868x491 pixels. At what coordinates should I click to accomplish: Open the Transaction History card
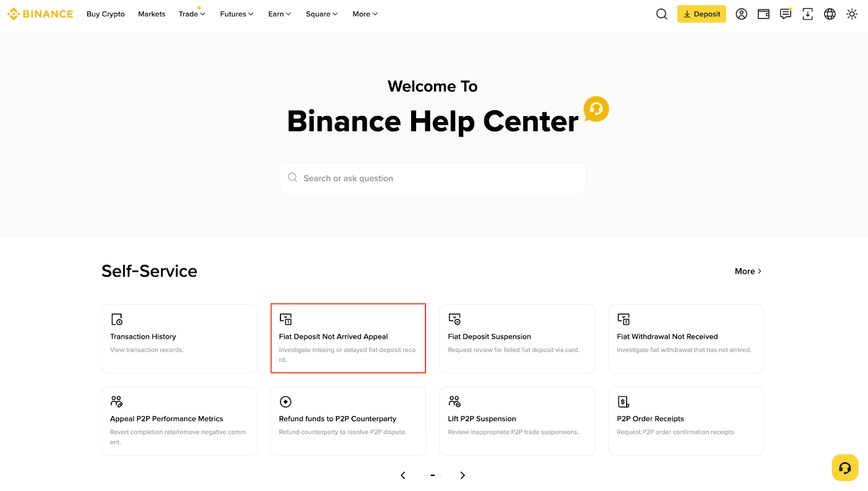click(x=179, y=339)
